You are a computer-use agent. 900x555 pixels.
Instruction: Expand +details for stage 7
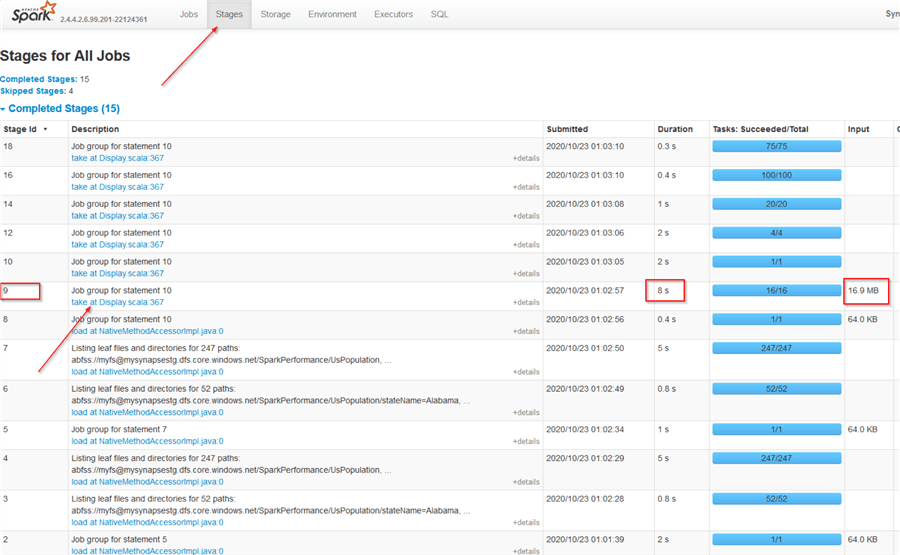click(526, 372)
